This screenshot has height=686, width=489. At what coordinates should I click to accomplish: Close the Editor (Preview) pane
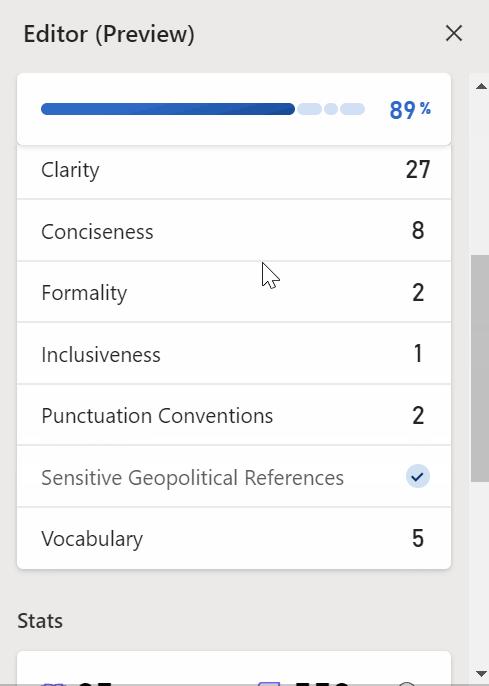[x=454, y=33]
